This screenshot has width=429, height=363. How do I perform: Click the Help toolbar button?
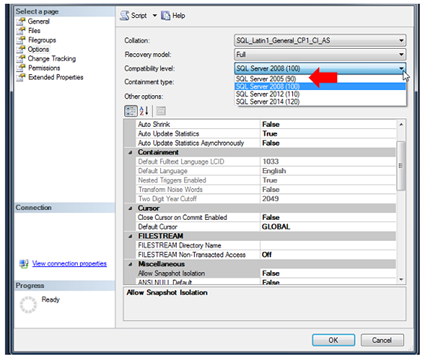click(173, 16)
